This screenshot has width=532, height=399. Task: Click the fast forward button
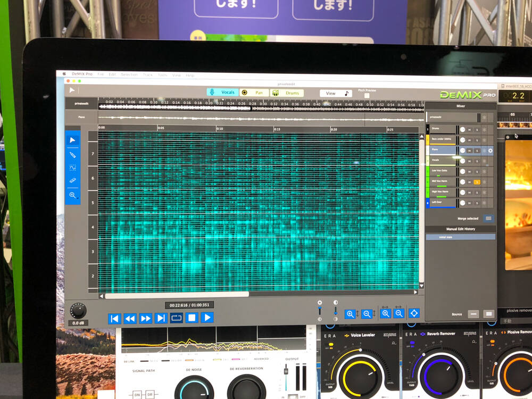pyautogui.click(x=146, y=319)
